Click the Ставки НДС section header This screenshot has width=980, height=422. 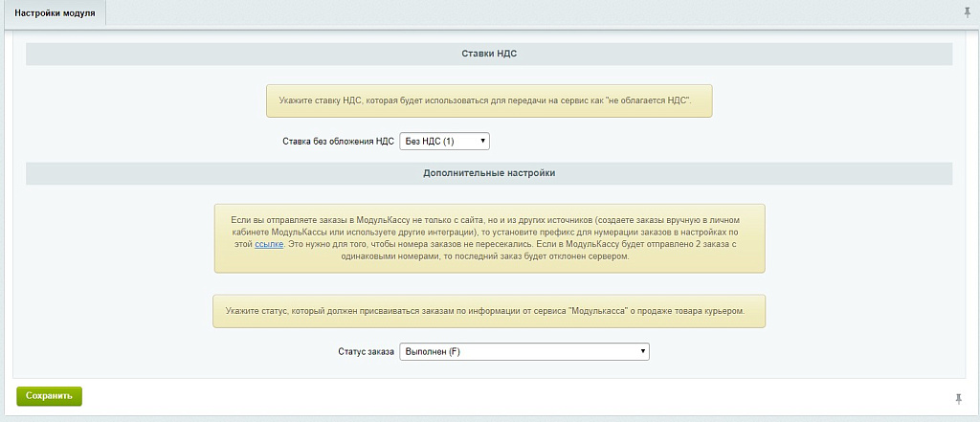489,54
